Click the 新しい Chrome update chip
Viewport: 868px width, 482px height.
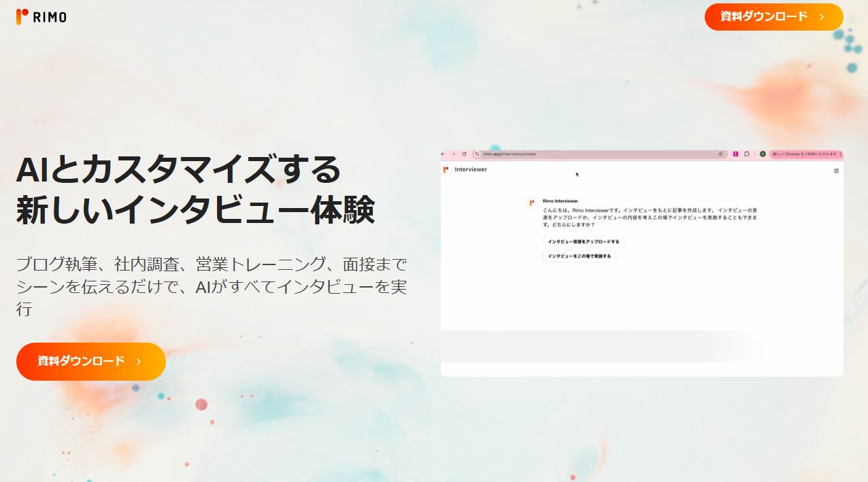(804, 154)
